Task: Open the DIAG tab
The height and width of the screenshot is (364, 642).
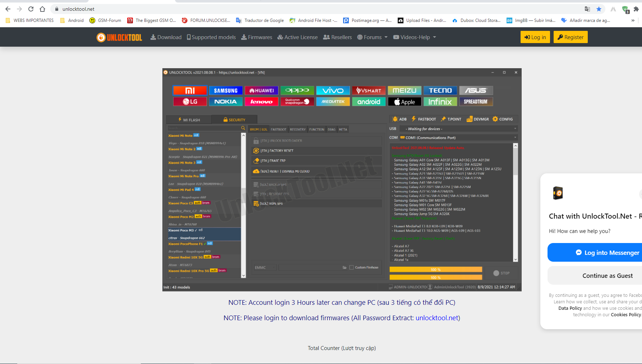Action: (x=332, y=130)
